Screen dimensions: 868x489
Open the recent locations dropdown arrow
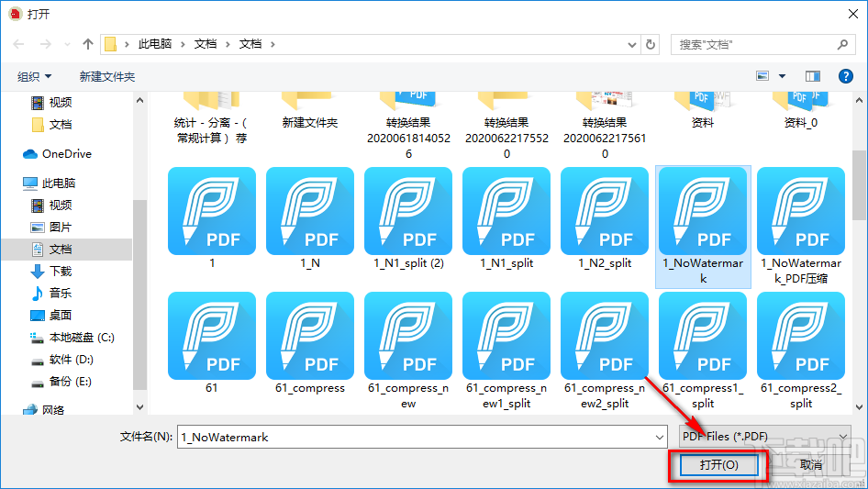point(67,44)
